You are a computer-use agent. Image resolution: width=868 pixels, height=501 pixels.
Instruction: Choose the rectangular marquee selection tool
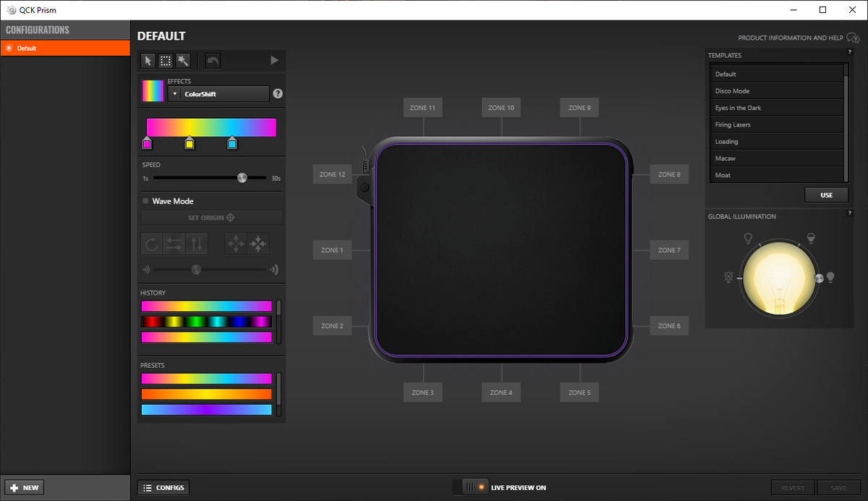click(166, 61)
